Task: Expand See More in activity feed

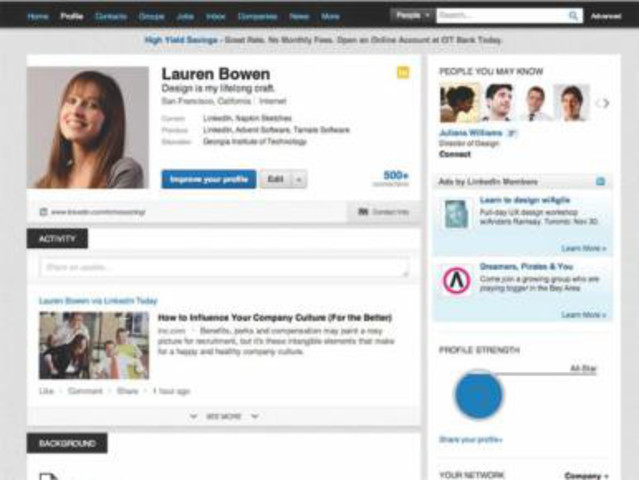Action: point(224,416)
